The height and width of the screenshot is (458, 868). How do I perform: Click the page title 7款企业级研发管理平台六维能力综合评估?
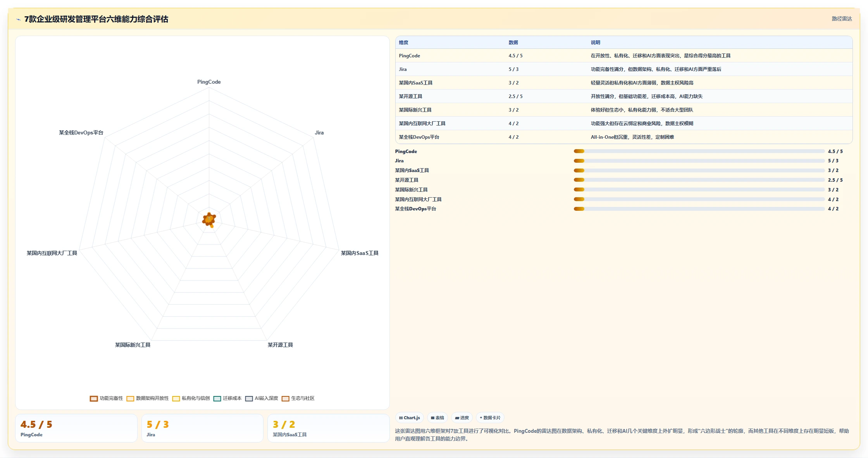[96, 19]
